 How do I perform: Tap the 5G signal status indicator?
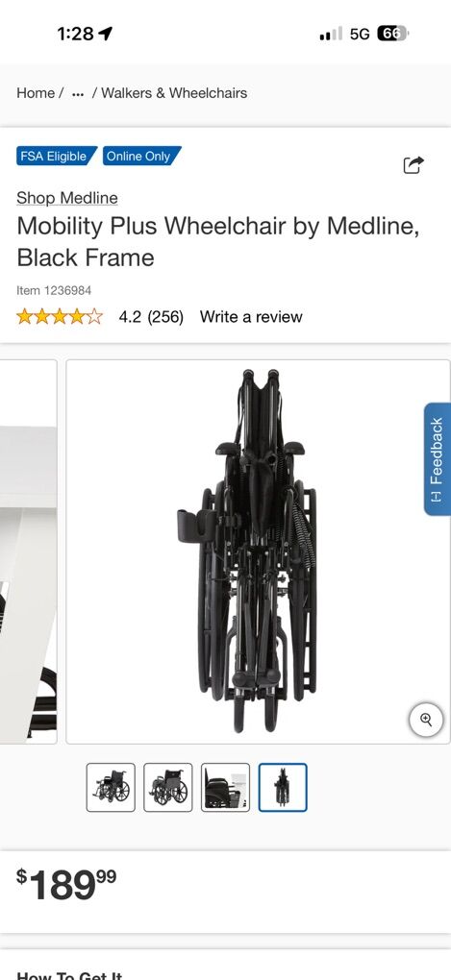tap(360, 34)
